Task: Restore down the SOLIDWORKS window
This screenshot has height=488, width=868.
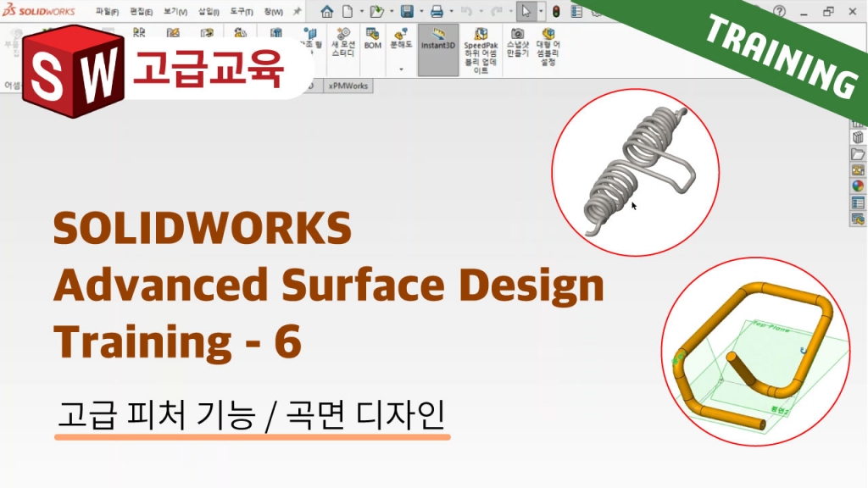Action: [x=828, y=11]
